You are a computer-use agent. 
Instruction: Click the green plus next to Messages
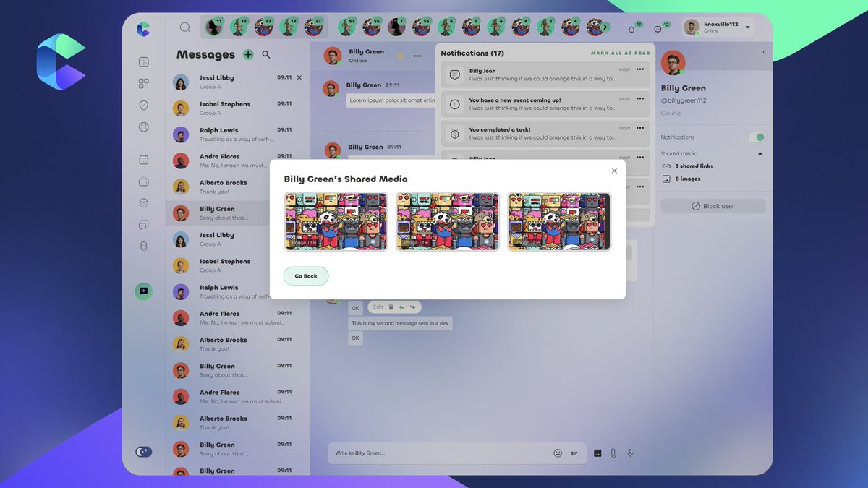(248, 54)
